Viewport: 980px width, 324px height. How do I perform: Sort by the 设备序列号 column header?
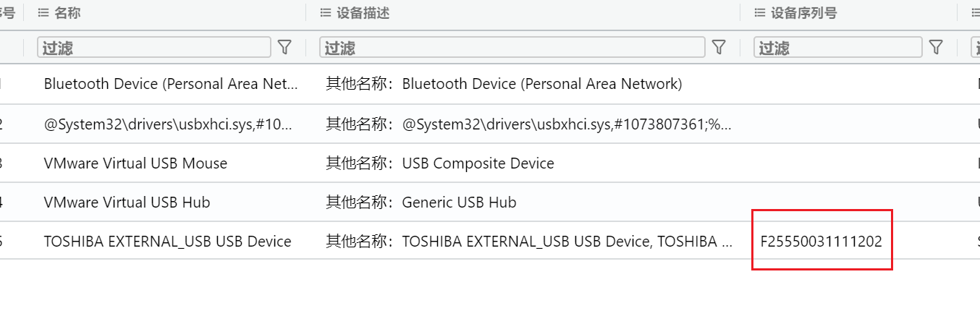click(x=804, y=13)
